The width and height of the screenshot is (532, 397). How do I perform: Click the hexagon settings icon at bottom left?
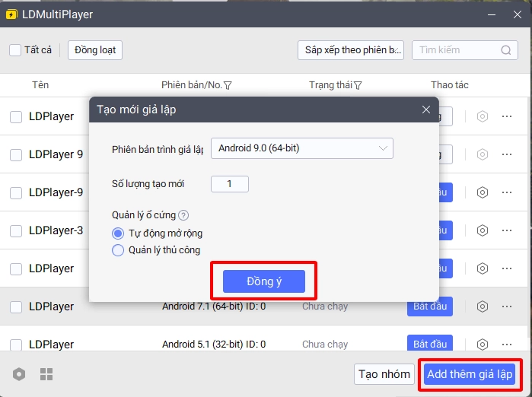pos(20,374)
